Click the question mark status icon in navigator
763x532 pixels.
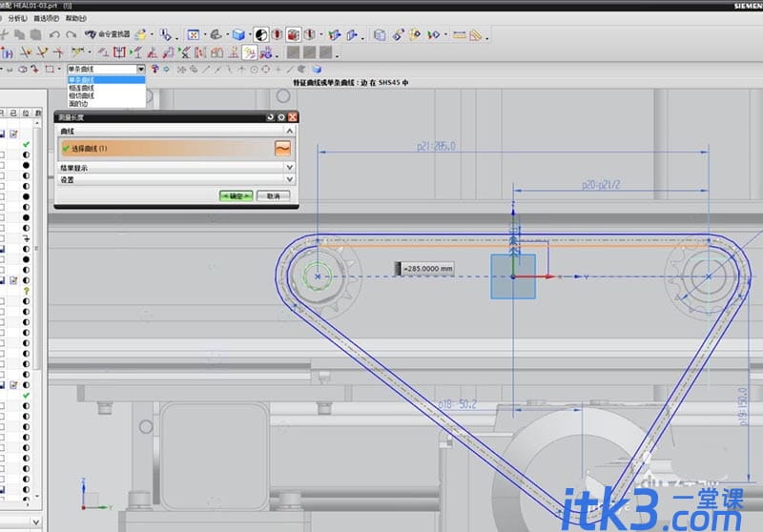(27, 291)
